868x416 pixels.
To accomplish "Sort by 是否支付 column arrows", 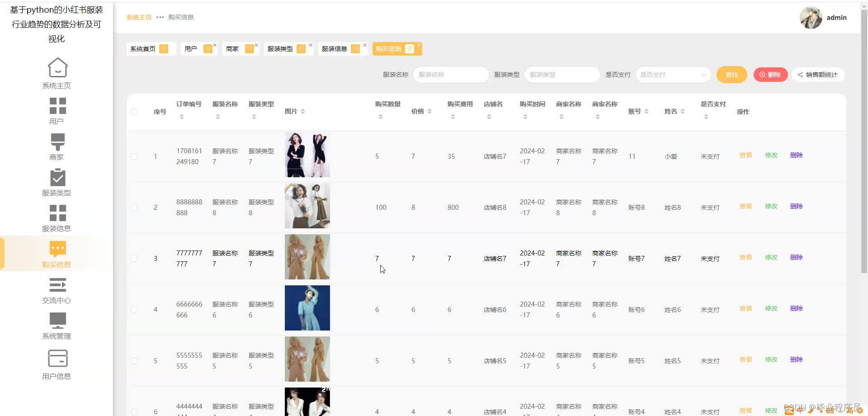I will tap(706, 117).
